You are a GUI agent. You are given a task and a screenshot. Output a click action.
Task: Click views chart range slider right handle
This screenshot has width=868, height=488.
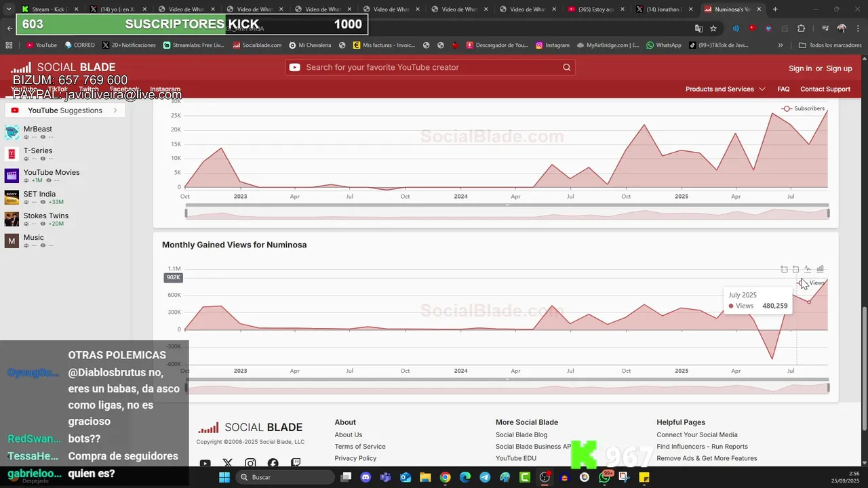tap(828, 388)
